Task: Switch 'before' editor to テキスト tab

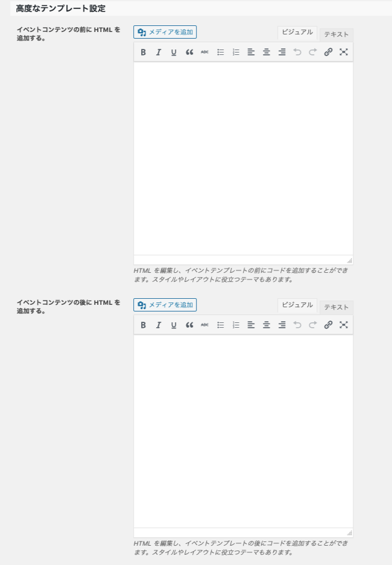Action: coord(336,34)
